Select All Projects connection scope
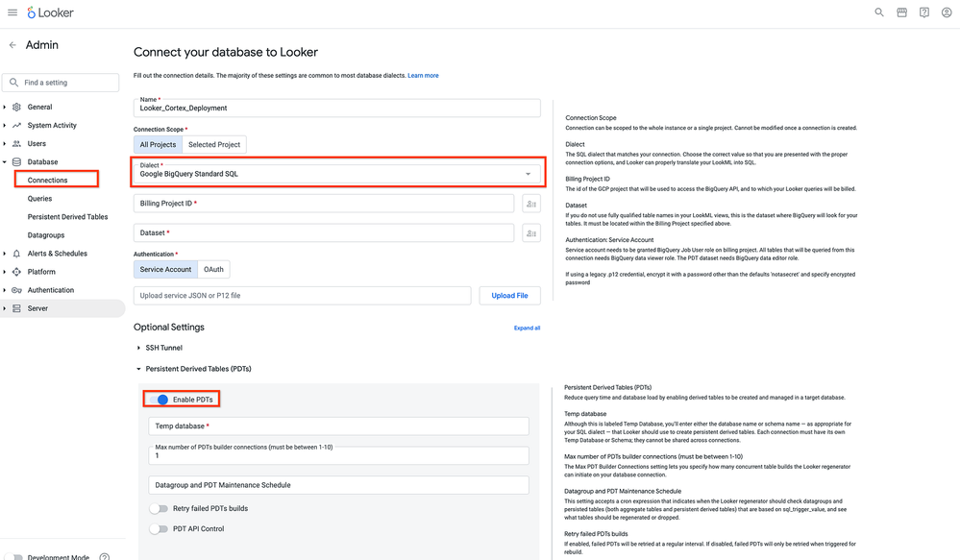This screenshot has height=560, width=960. pyautogui.click(x=158, y=144)
